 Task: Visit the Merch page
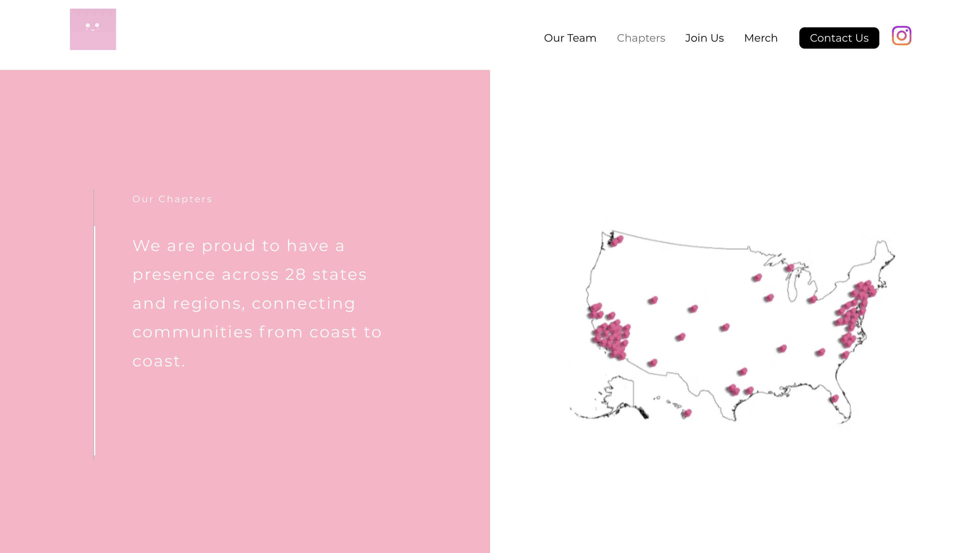tap(760, 38)
